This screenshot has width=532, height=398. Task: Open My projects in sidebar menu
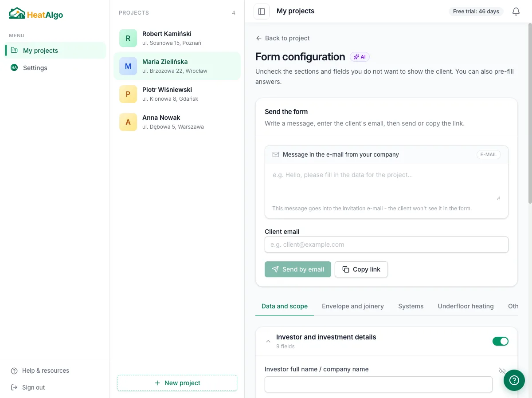point(55,51)
